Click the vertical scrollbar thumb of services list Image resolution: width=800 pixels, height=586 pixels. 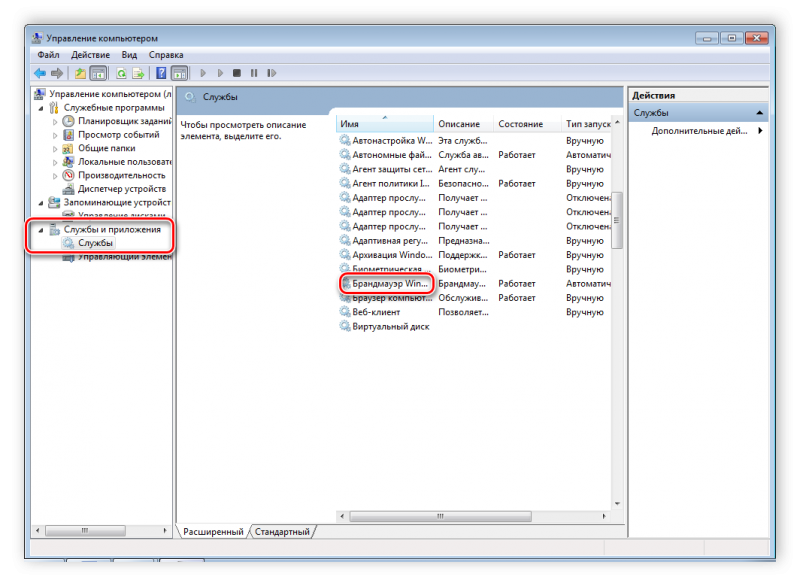pyautogui.click(x=617, y=220)
